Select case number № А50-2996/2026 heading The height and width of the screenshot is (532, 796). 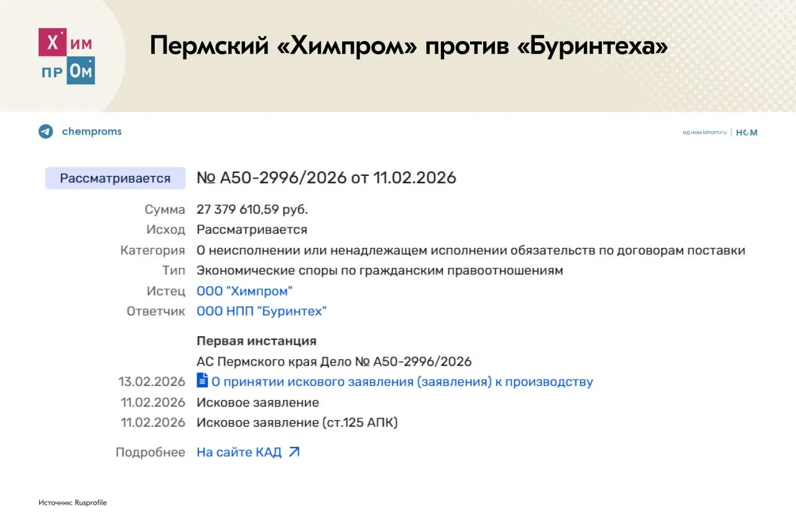coord(326,178)
